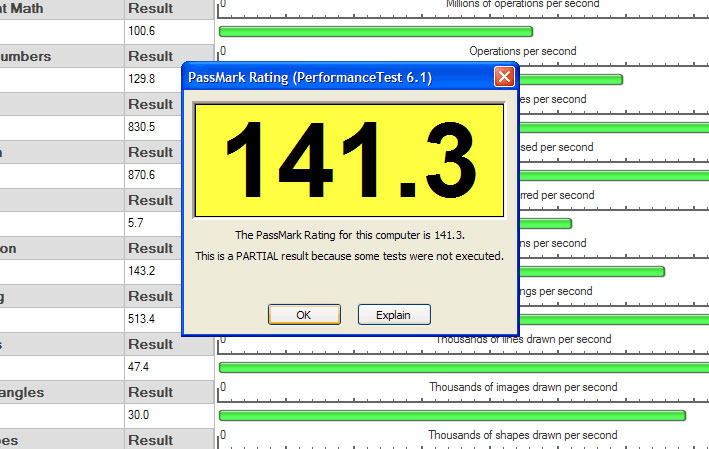Viewport: 709px width, 449px height.
Task: Click the Result header above 100.6
Action: coord(151,8)
